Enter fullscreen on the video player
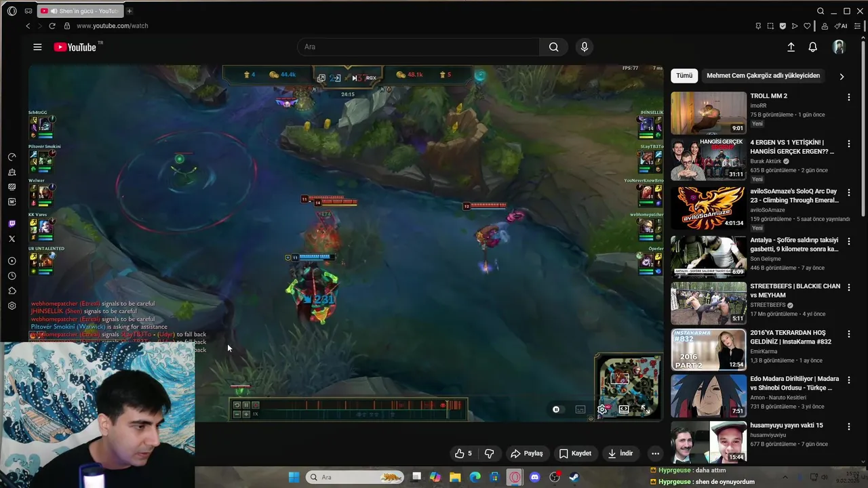 click(646, 409)
